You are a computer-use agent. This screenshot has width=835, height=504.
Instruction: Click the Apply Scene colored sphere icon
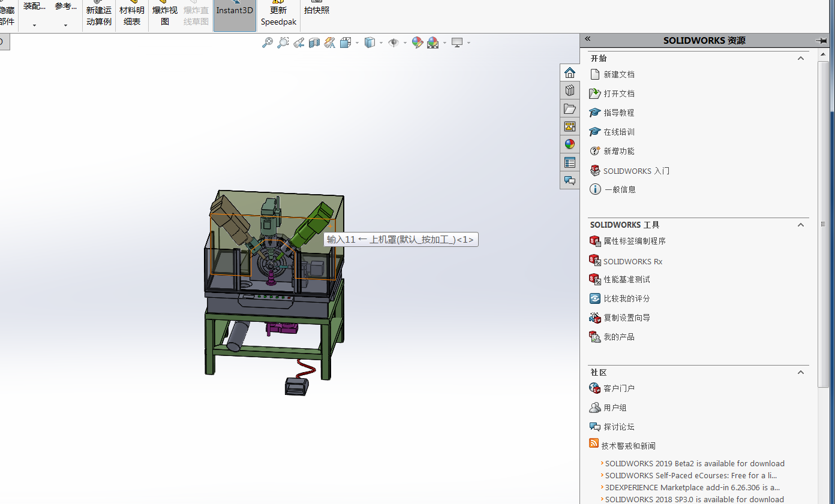click(432, 43)
